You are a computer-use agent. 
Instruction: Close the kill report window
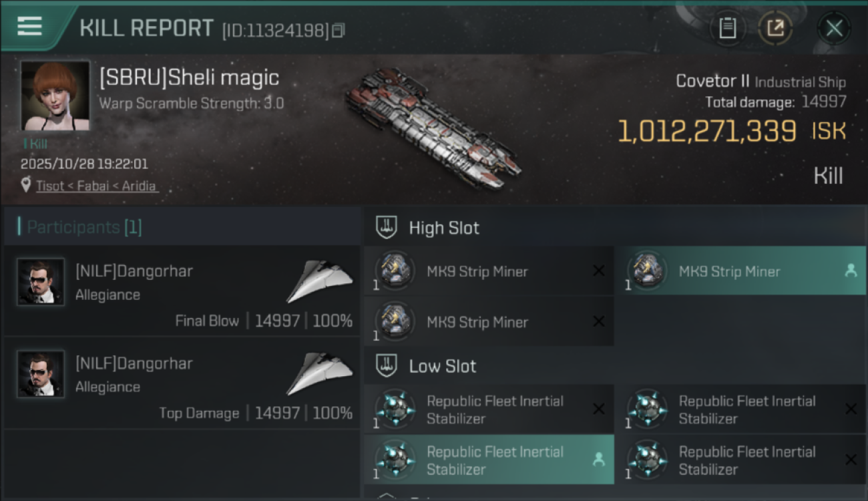click(834, 28)
